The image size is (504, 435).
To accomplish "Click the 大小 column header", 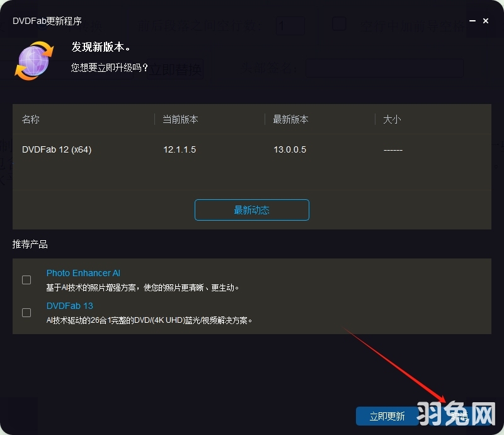I will [392, 119].
